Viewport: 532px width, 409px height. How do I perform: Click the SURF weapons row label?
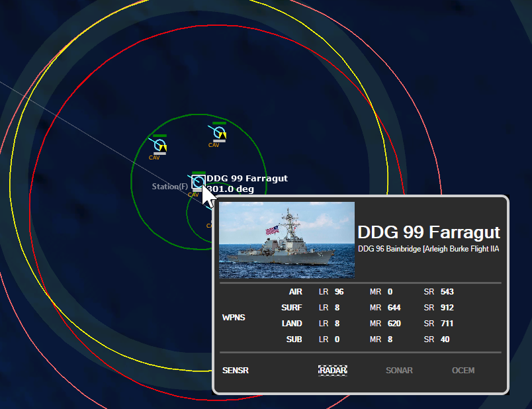(291, 308)
